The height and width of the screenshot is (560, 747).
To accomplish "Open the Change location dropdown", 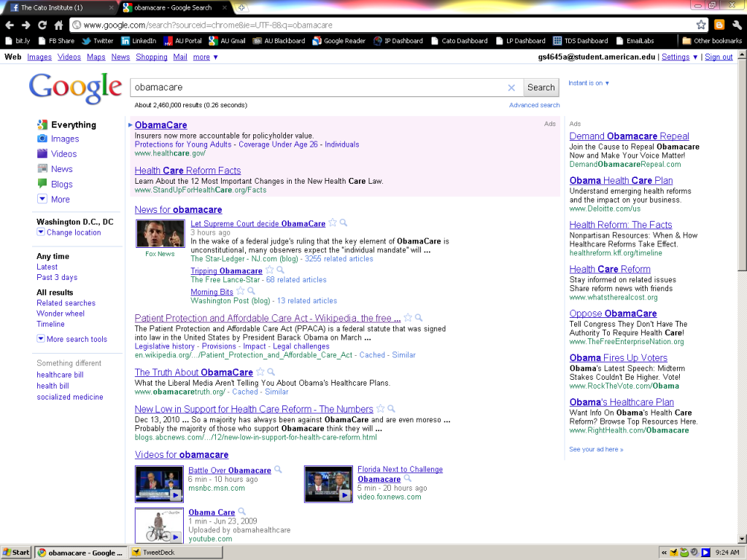I will click(69, 233).
